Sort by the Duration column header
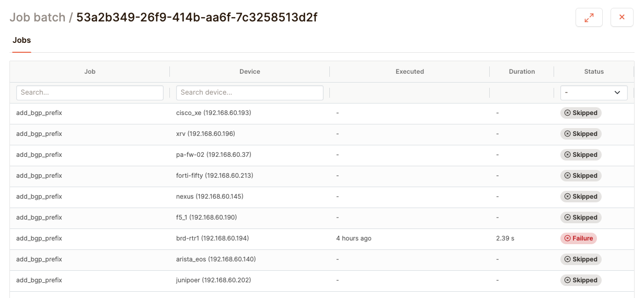The width and height of the screenshot is (644, 298). (522, 72)
